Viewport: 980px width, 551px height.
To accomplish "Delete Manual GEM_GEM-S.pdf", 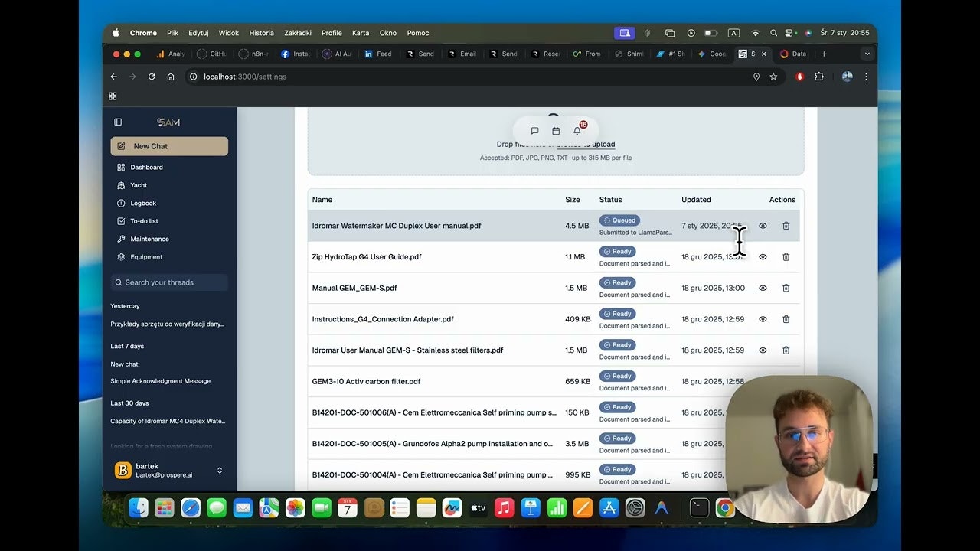I will coord(786,289).
